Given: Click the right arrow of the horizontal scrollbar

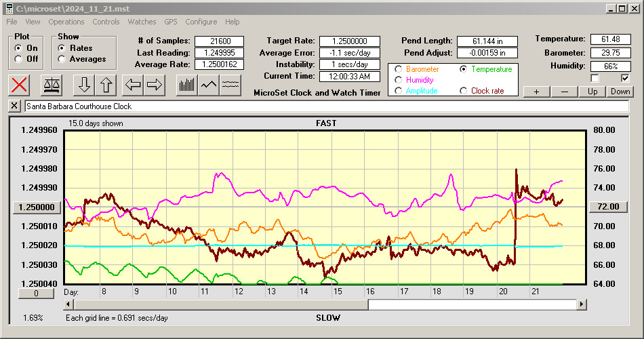Looking at the screenshot, I should coord(582,304).
